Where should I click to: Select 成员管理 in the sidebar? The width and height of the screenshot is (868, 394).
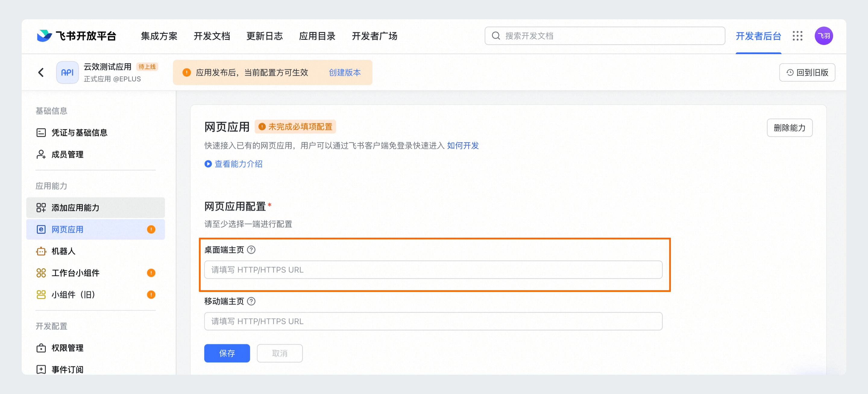(96, 155)
